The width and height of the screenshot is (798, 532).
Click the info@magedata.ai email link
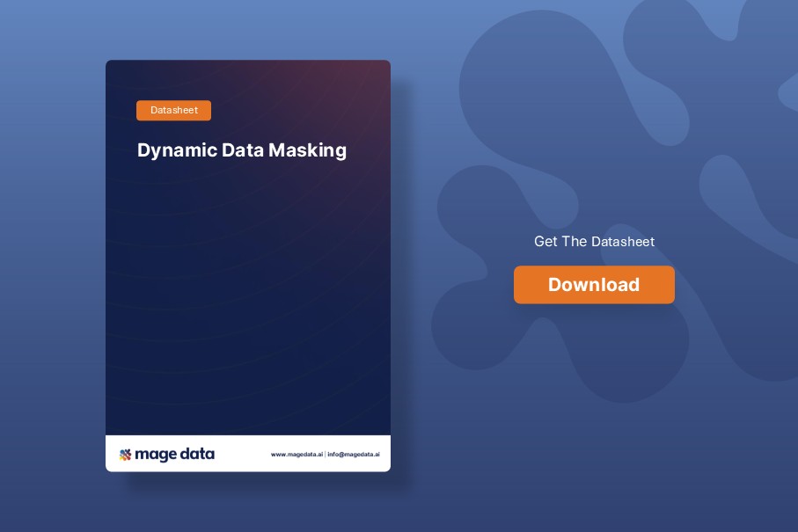353,455
